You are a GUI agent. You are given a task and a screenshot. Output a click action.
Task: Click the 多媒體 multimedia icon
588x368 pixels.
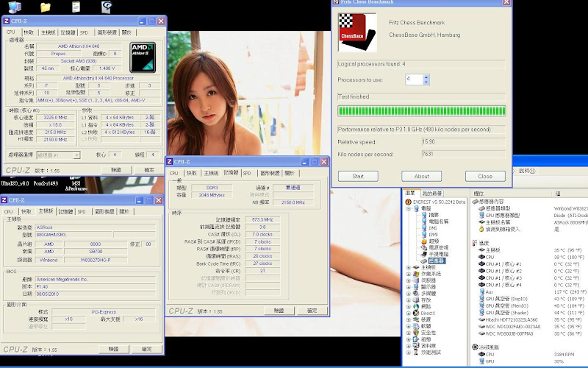(x=416, y=293)
